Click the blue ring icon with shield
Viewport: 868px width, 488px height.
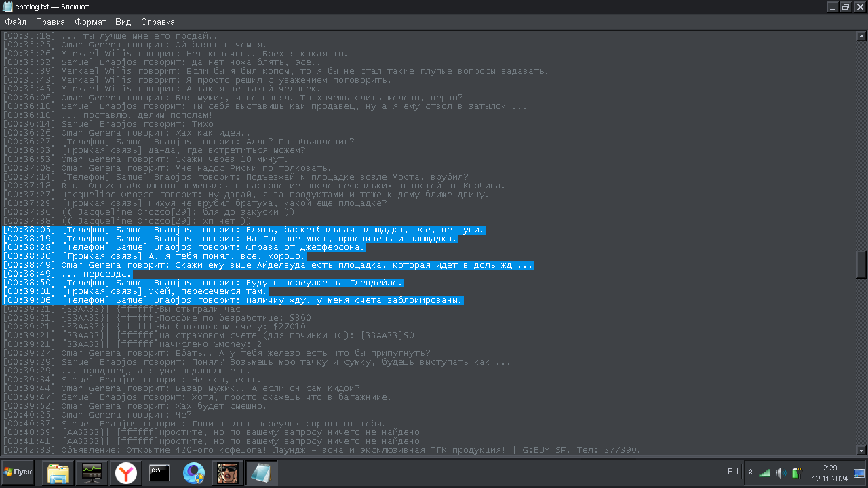pyautogui.click(x=193, y=473)
